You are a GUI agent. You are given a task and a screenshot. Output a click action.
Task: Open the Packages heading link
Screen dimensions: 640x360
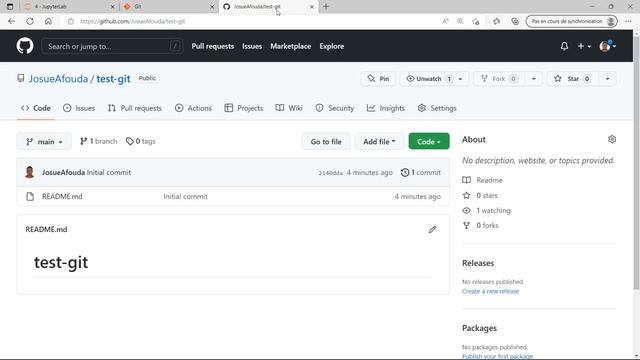479,328
